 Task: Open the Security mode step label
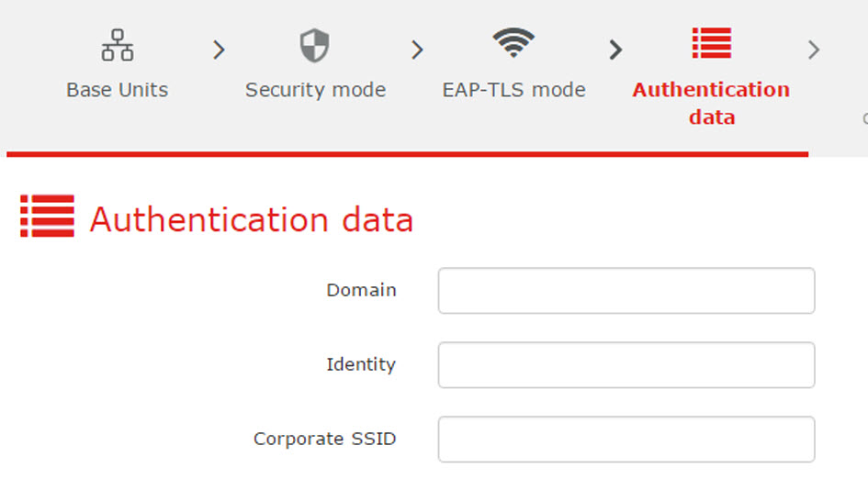pos(316,90)
